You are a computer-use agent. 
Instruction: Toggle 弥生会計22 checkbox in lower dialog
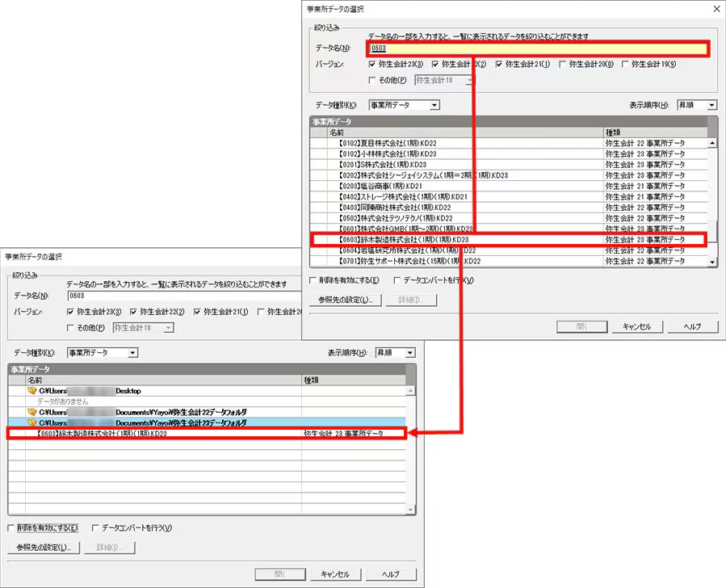pyautogui.click(x=133, y=312)
